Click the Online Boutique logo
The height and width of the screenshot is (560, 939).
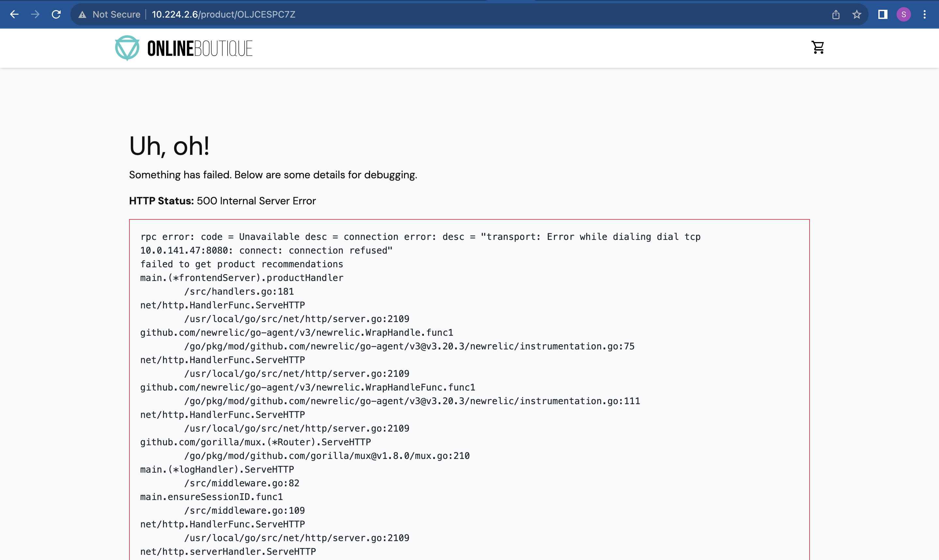pyautogui.click(x=184, y=48)
